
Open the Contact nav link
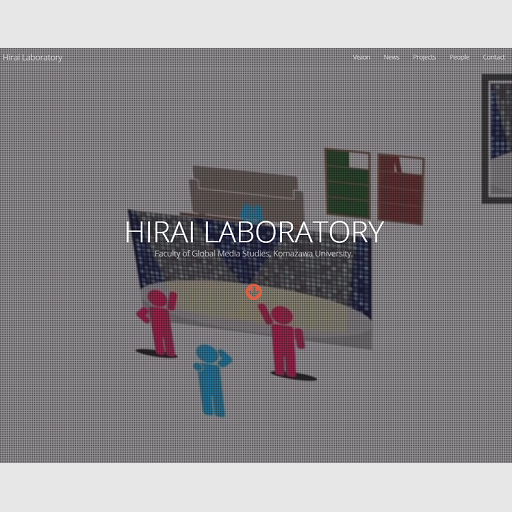click(494, 57)
